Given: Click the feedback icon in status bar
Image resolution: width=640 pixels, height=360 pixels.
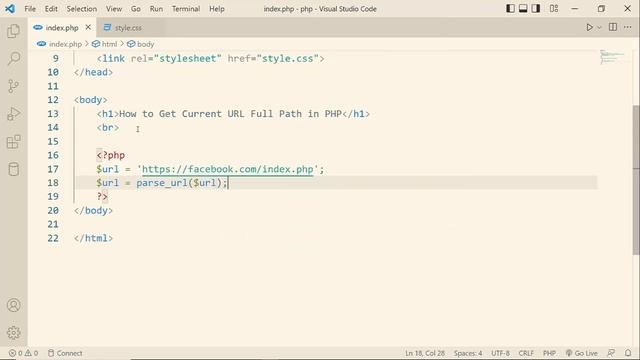Looking at the screenshot, I should (611, 353).
